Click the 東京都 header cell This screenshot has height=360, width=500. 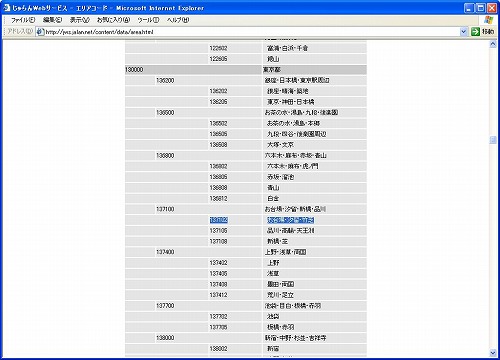314,70
